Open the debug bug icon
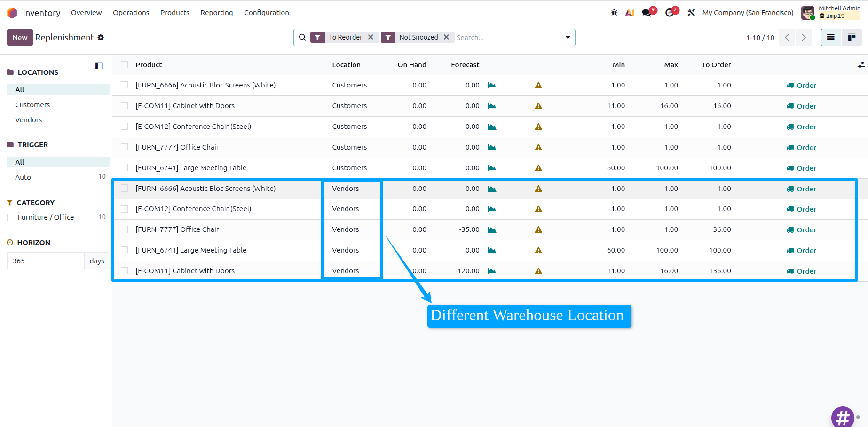 tap(614, 13)
